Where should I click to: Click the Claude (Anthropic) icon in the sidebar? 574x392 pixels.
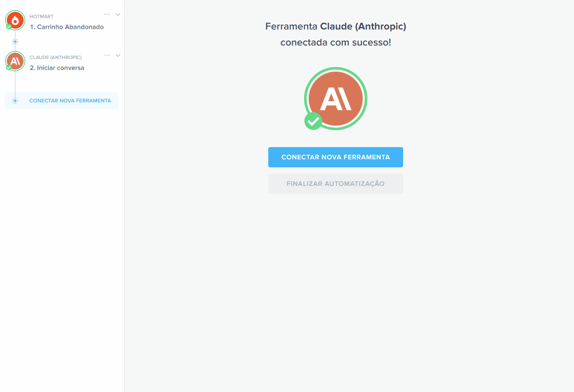coord(15,61)
